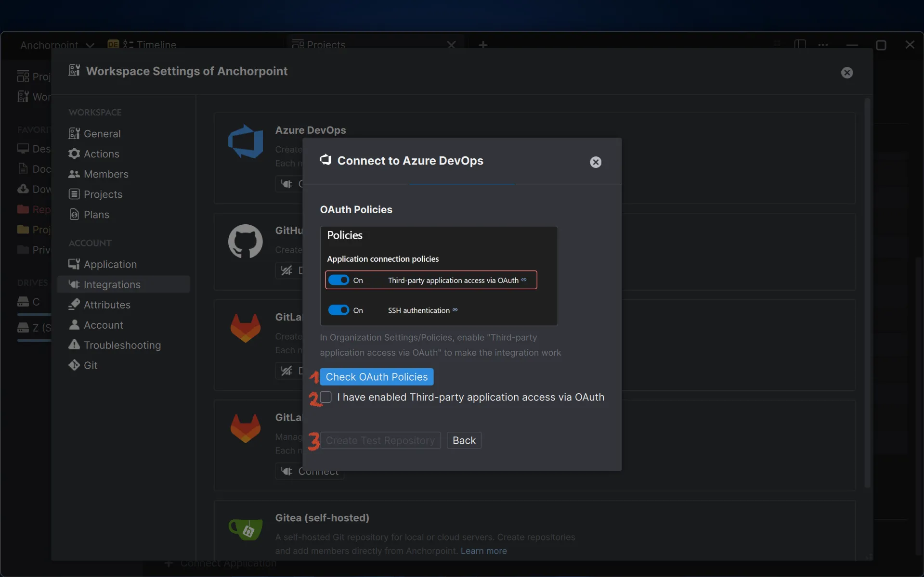Click the Plans document icon

click(x=74, y=215)
